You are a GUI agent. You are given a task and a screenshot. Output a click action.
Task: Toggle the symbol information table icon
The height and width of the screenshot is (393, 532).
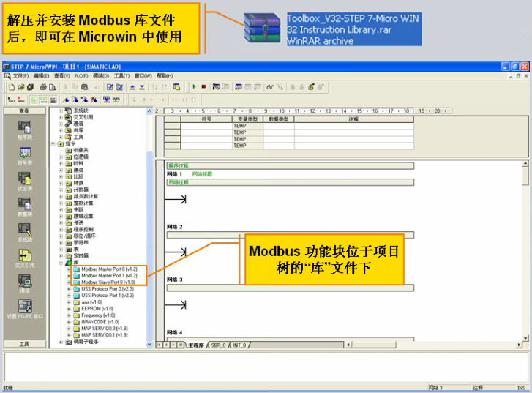(x=53, y=100)
